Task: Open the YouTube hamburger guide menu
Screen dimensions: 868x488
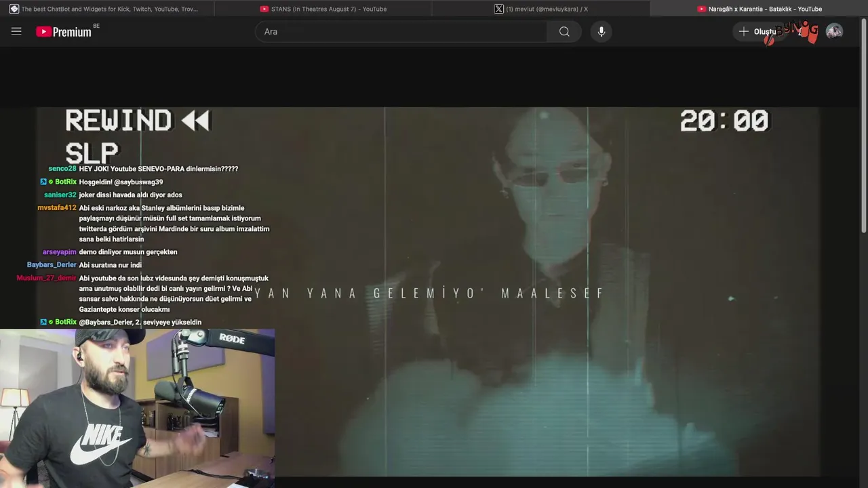Action: tap(16, 31)
